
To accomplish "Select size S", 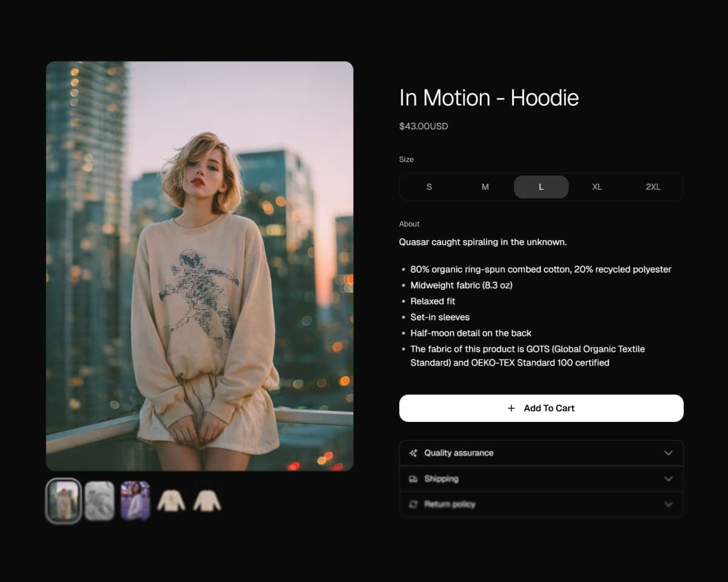I will tap(429, 187).
